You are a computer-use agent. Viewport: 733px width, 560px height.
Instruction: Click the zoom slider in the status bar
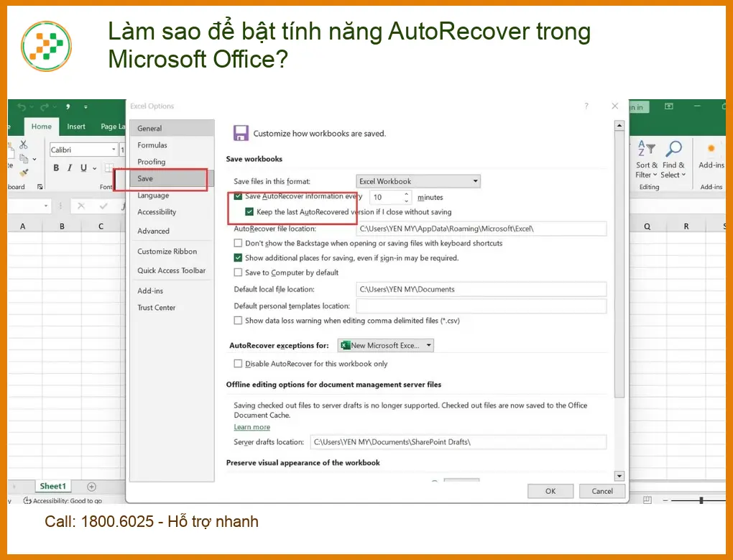[x=701, y=500]
